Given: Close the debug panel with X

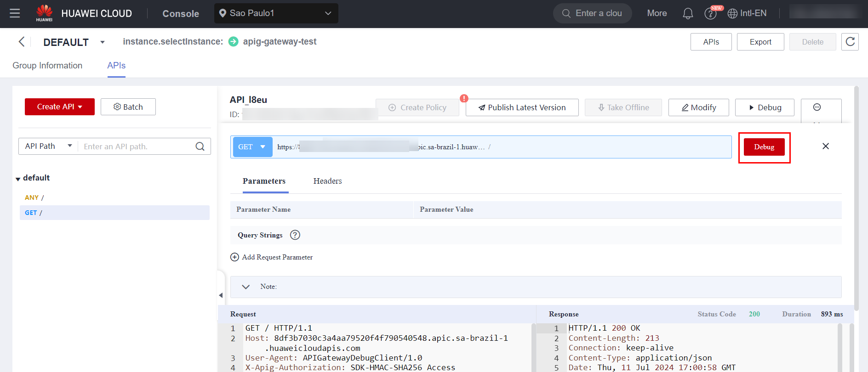Looking at the screenshot, I should click(x=825, y=146).
